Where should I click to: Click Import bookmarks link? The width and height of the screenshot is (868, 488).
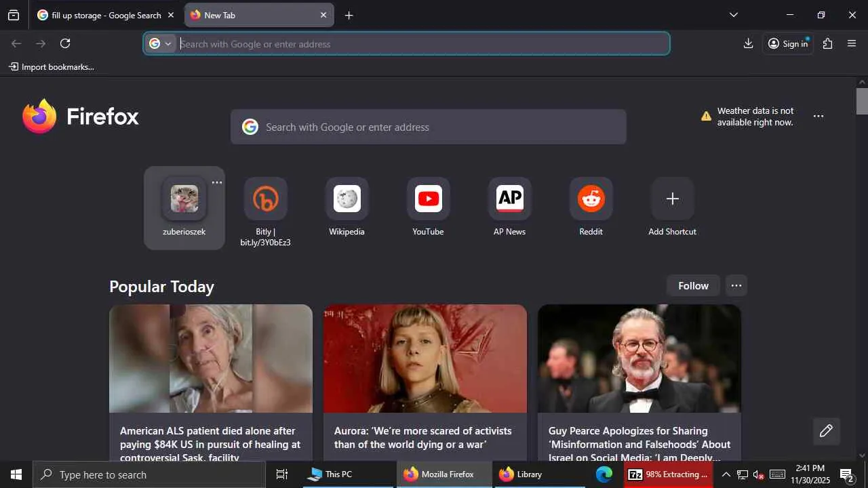52,67
